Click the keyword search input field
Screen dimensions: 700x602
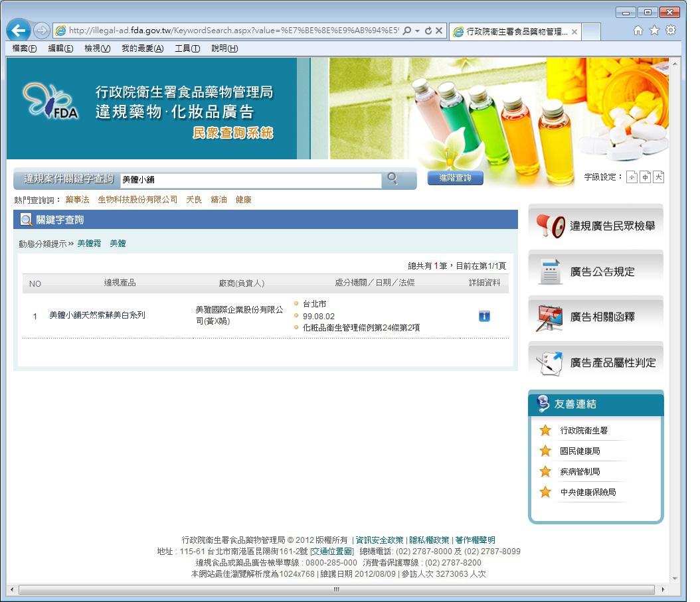(x=251, y=180)
